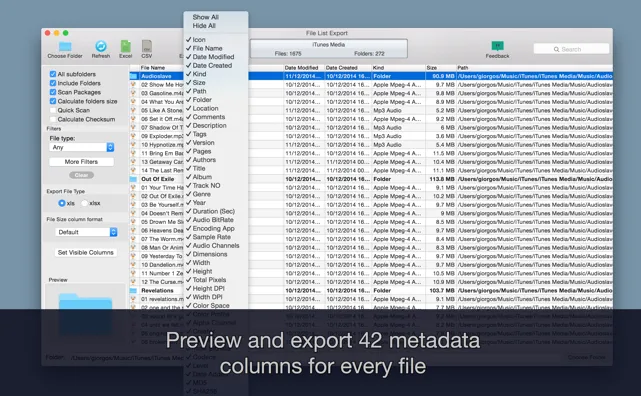641x396 pixels.
Task: Select the 13 Getaway Car file row
Action: click(x=371, y=162)
